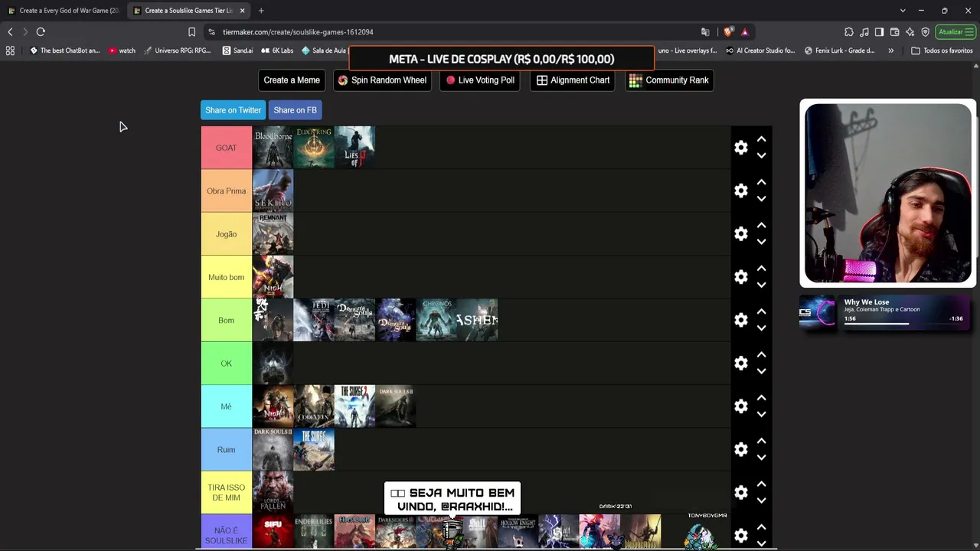The image size is (980, 551).
Task: Open settings gear for OK tier
Action: click(740, 364)
